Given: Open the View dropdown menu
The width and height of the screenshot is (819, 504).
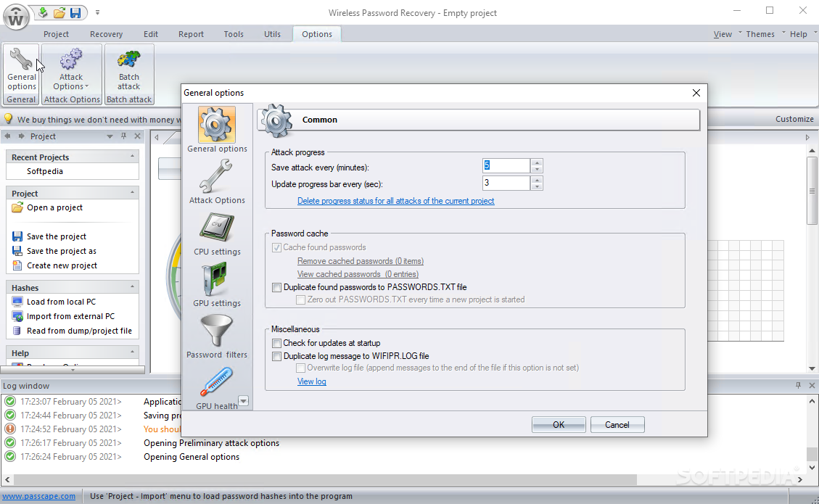Looking at the screenshot, I should pos(727,34).
